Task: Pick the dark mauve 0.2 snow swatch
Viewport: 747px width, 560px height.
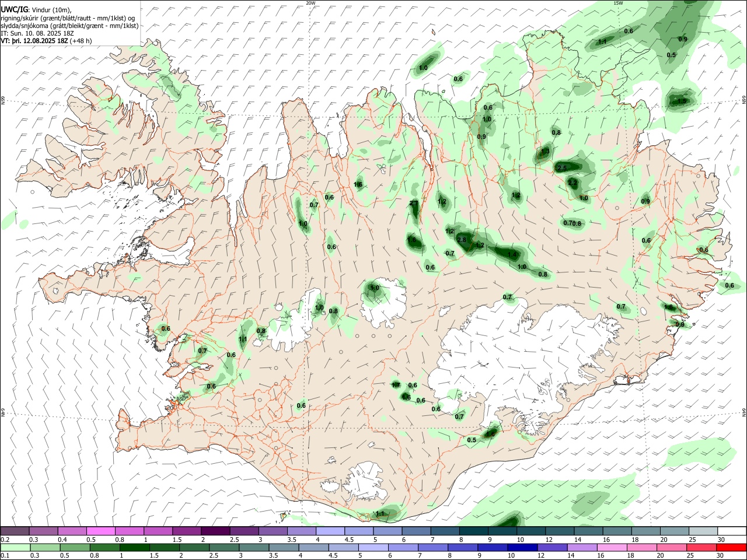Action: click(15, 531)
